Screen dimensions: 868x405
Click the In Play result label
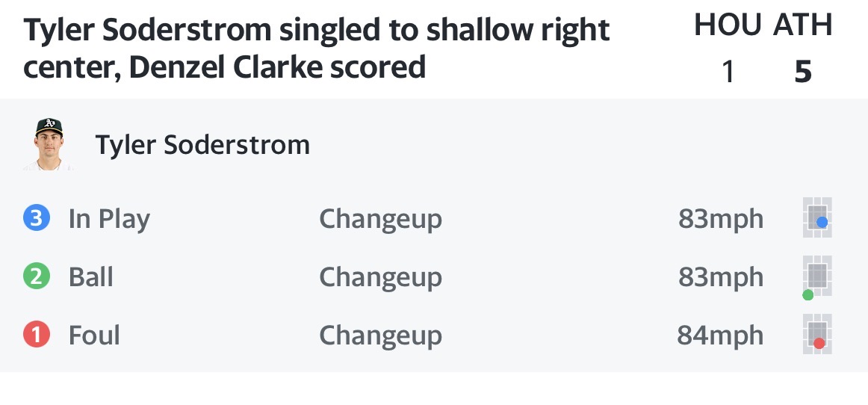coord(109,219)
